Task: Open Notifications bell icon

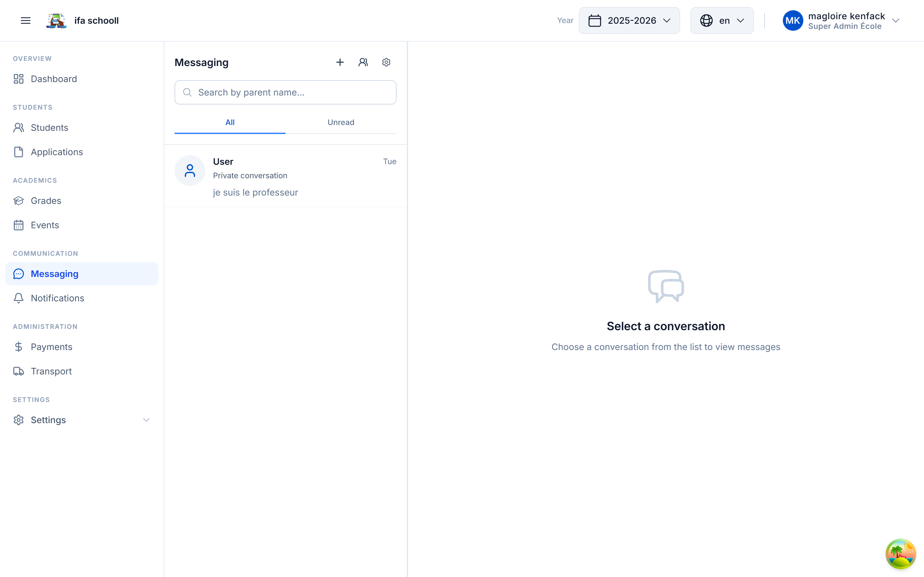Action: (19, 298)
